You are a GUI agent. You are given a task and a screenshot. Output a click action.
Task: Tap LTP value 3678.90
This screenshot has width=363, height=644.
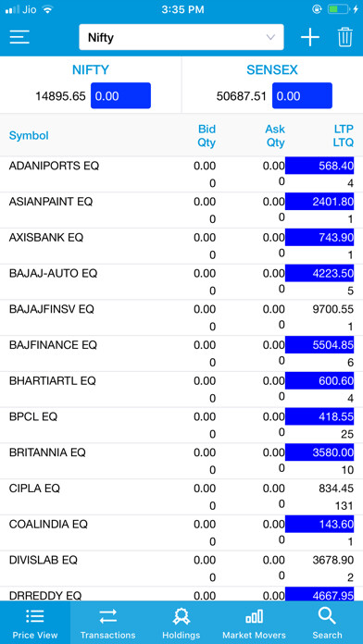click(x=333, y=560)
